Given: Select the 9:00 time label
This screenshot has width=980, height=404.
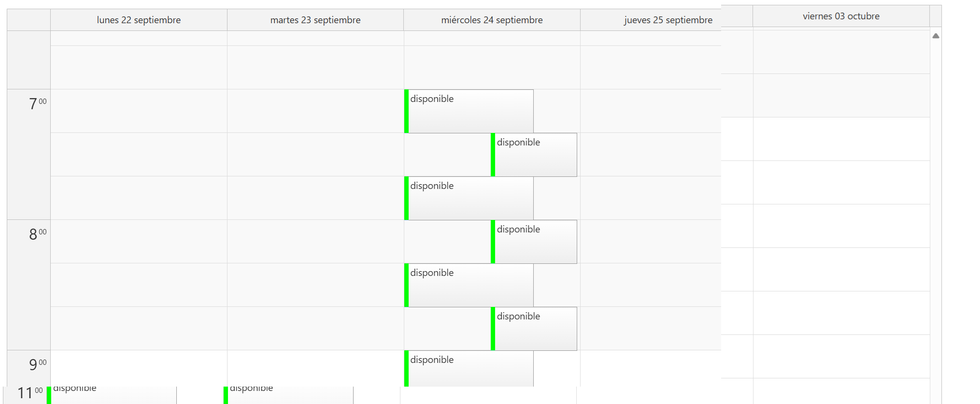Looking at the screenshot, I should [37, 364].
